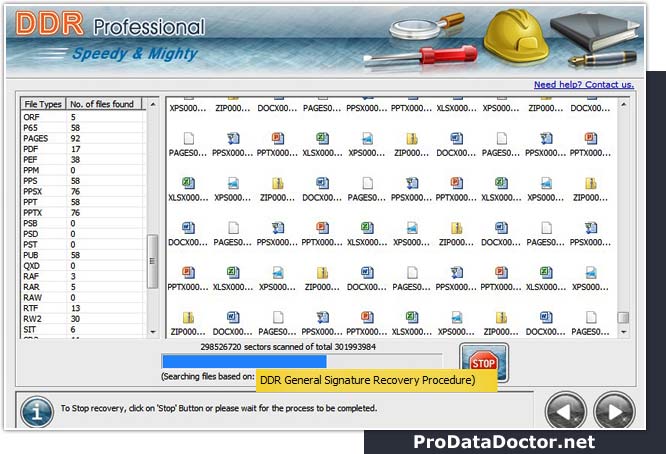Image resolution: width=666 pixels, height=454 pixels.
Task: Select the PEF file type row
Action: (82, 159)
